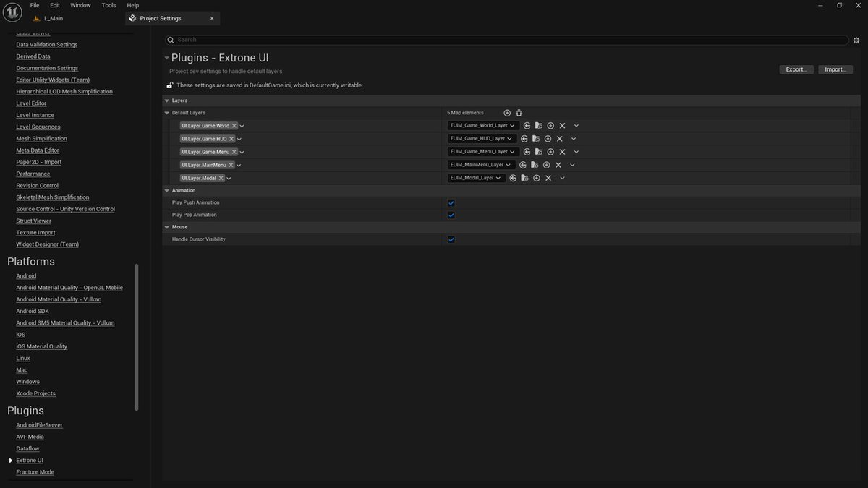Open the settings gear next to search
The image size is (868, 488).
coord(856,40)
